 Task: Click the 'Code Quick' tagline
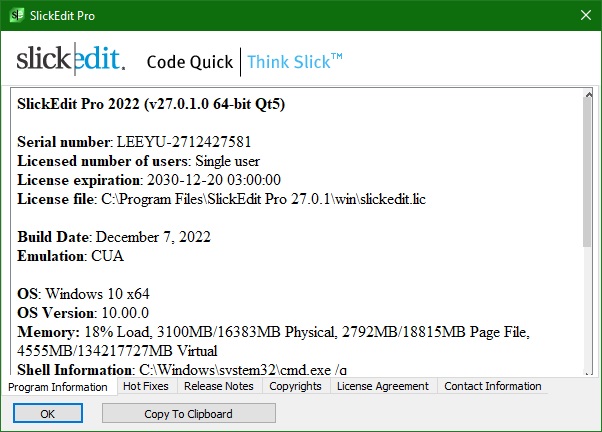(190, 61)
